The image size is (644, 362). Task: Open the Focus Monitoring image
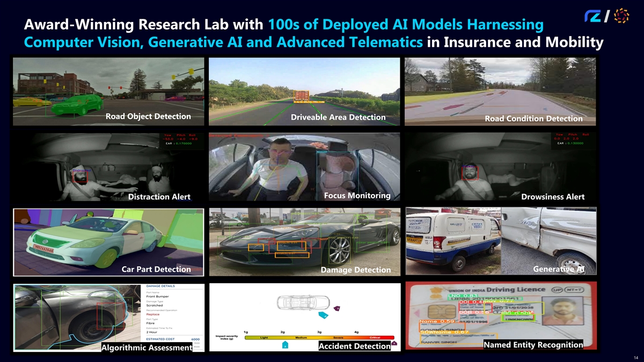304,167
